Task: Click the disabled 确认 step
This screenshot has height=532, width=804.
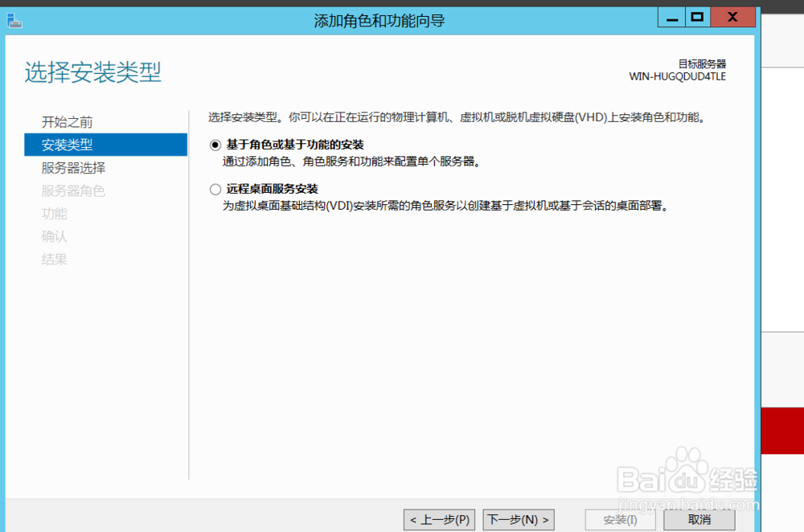Action: [x=55, y=236]
